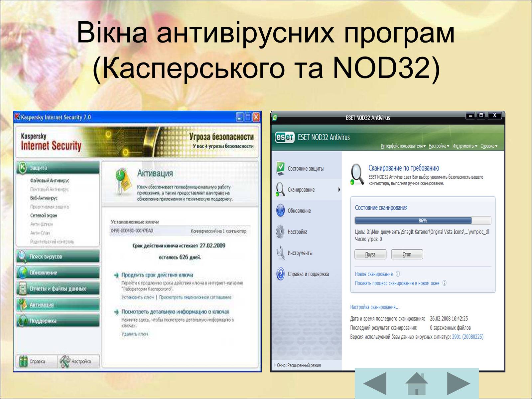Click ESET Справка и поддержка question icon
The image size is (532, 399).
pos(280,274)
